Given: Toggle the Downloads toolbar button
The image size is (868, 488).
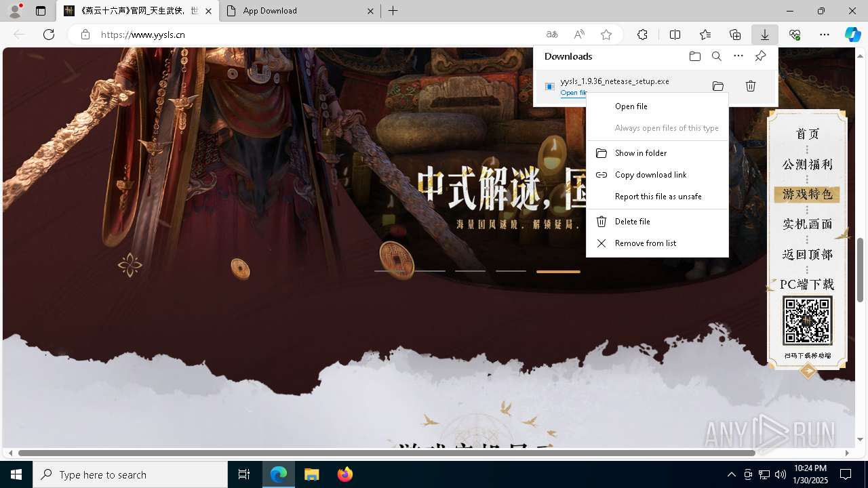Looking at the screenshot, I should (x=765, y=35).
